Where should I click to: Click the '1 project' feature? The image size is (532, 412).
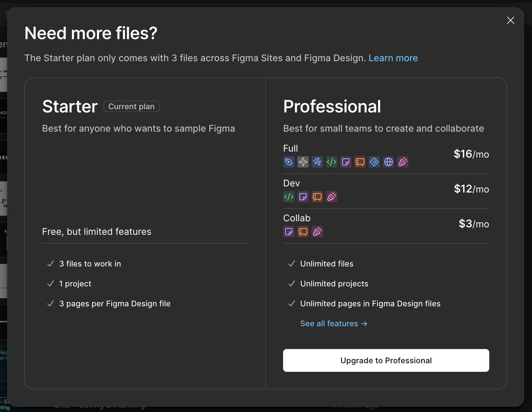coord(75,284)
